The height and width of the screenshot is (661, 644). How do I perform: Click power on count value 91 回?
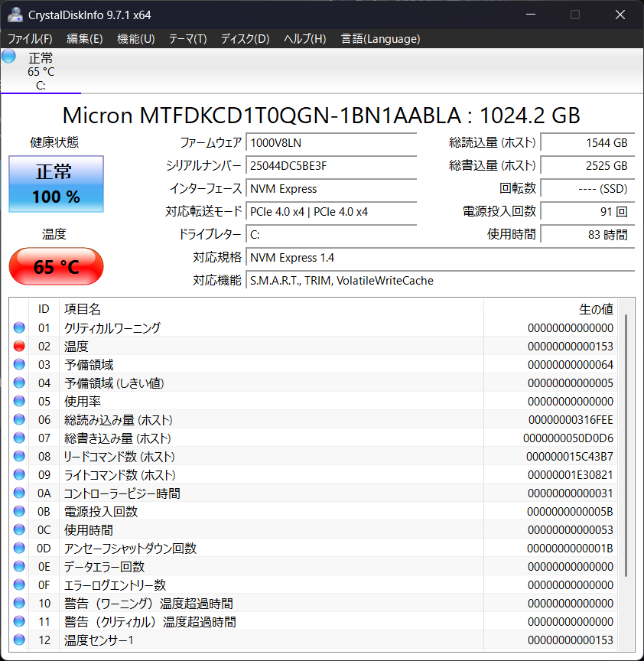point(587,212)
